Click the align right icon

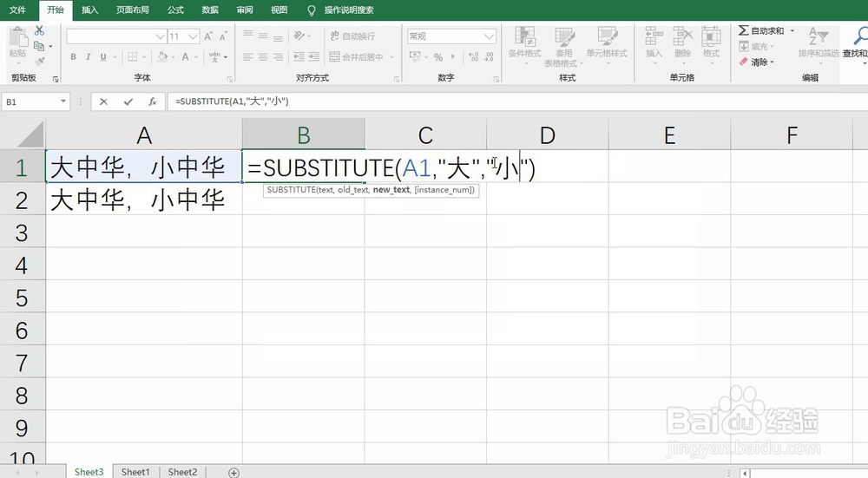[278, 56]
